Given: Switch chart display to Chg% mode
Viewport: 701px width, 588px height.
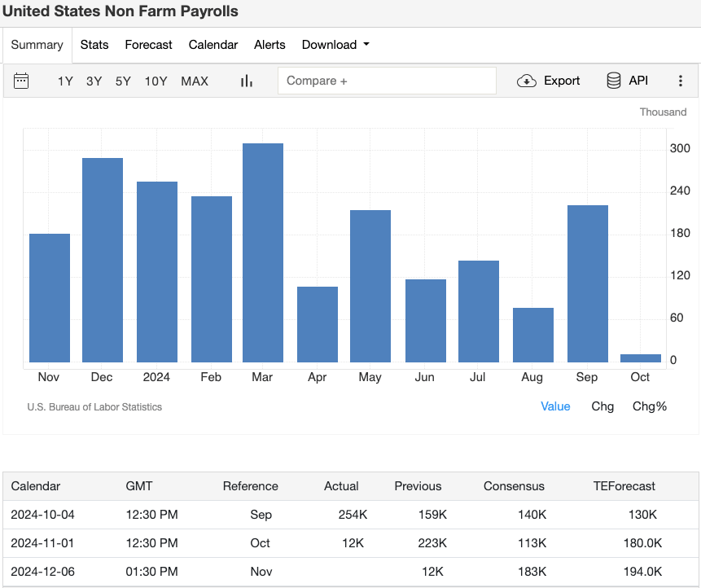Looking at the screenshot, I should 649,406.
